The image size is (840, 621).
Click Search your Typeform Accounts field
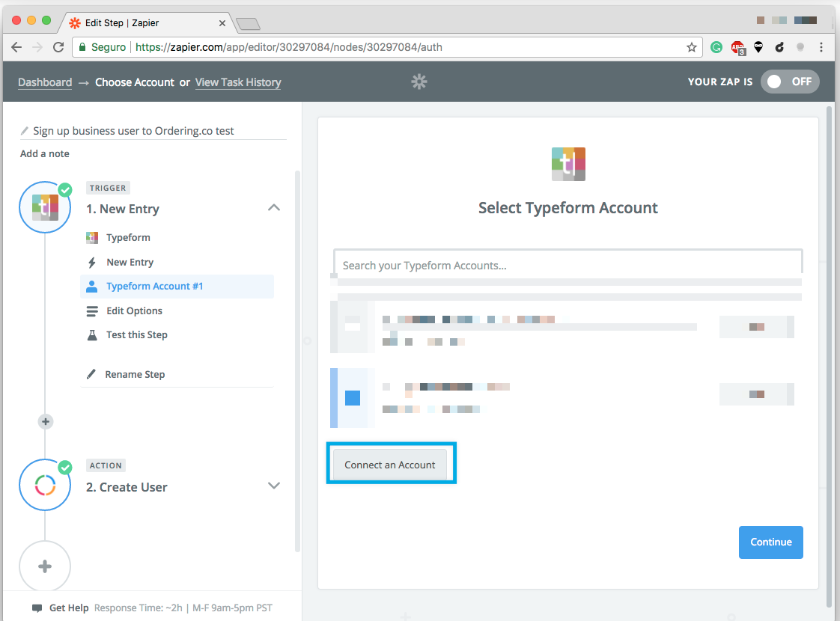click(x=567, y=265)
